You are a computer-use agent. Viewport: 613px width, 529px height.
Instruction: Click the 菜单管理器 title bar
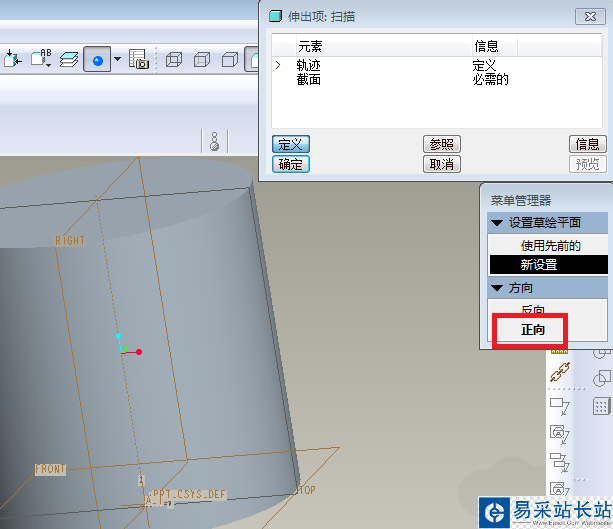545,201
